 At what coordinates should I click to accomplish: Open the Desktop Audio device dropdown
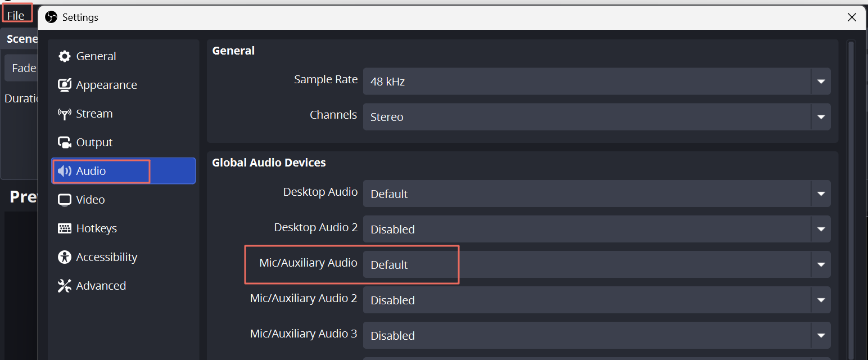point(596,194)
